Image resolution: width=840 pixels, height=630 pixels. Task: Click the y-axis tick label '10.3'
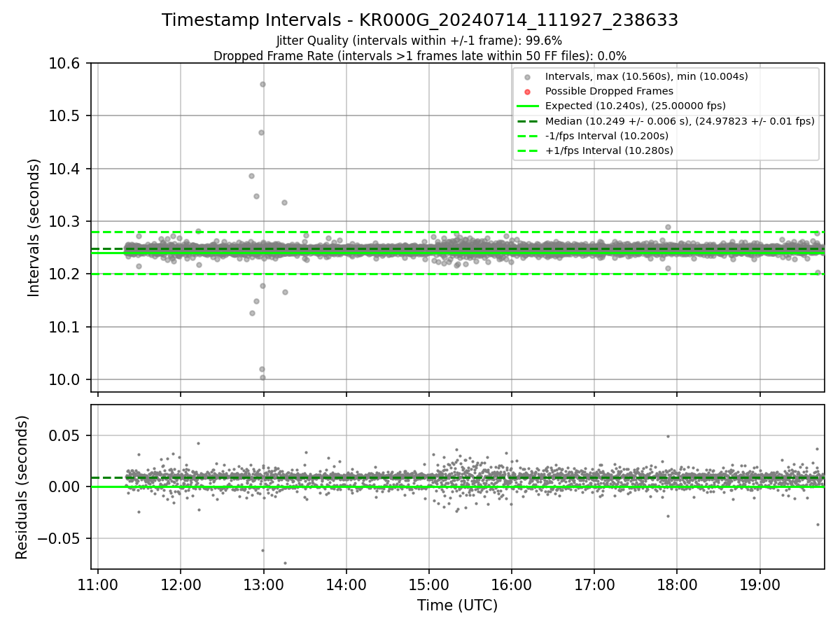66,221
